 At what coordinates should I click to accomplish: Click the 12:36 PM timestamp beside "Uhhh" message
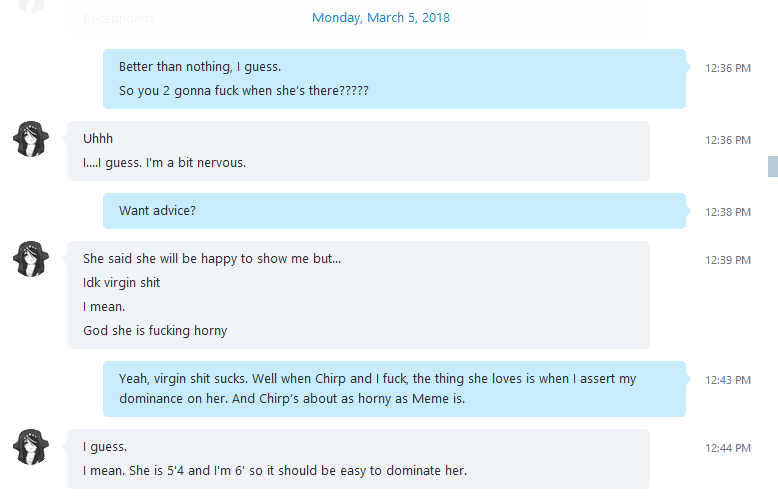tap(728, 140)
